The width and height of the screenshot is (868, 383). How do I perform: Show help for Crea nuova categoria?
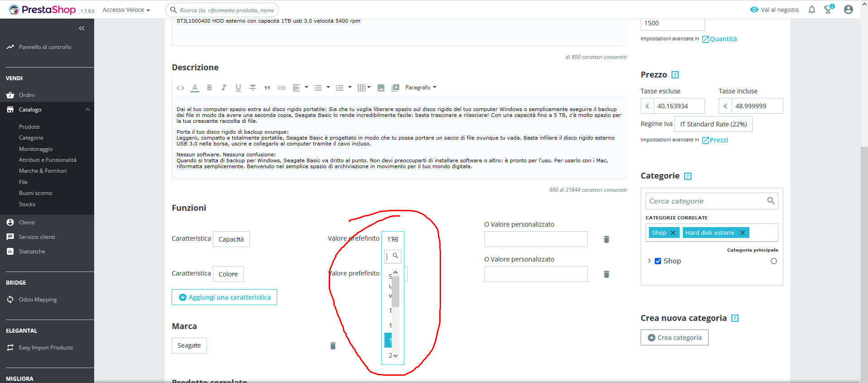(x=735, y=318)
